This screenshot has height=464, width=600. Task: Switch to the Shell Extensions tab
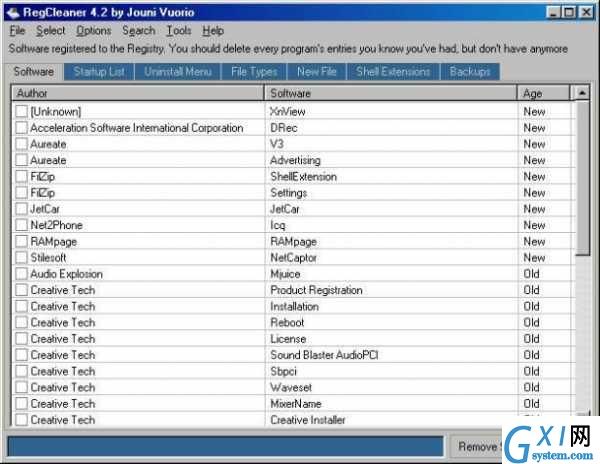click(393, 72)
